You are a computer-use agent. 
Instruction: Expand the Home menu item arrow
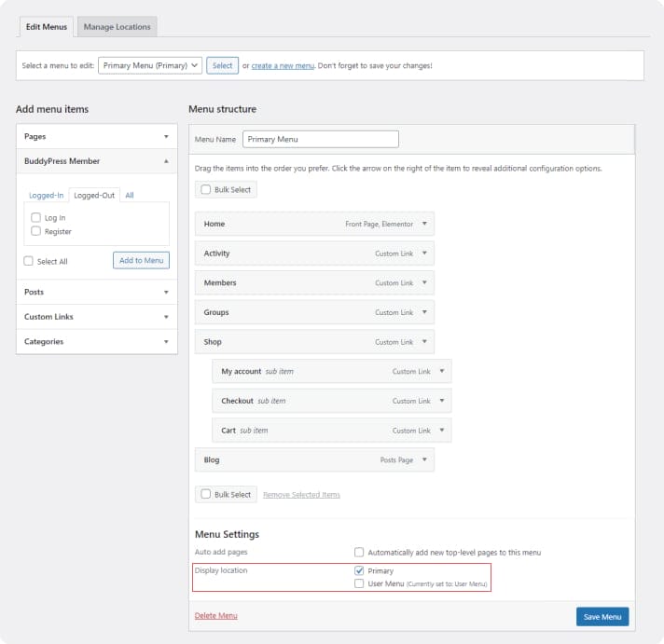coord(424,224)
